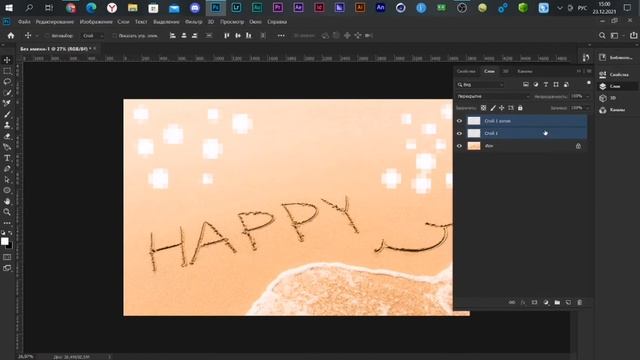640x360 pixels.
Task: Click the Home icon in options bar
Action: (x=11, y=36)
